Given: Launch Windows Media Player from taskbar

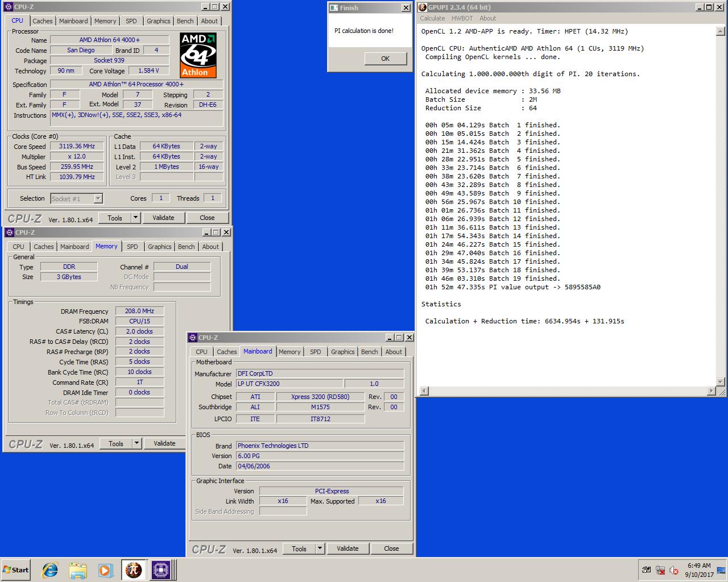Looking at the screenshot, I should coord(106,569).
